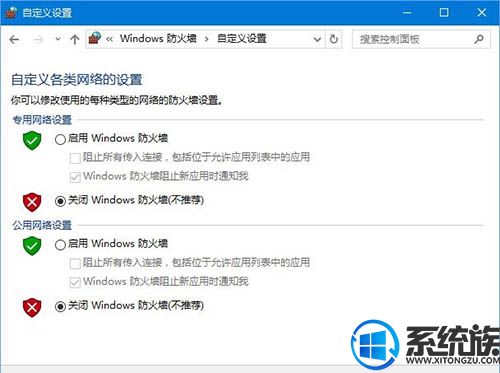The width and height of the screenshot is (500, 373).
Task: Toggle 防火墙阻止新应用时通知我 under 公用网络设置
Action: click(75, 282)
